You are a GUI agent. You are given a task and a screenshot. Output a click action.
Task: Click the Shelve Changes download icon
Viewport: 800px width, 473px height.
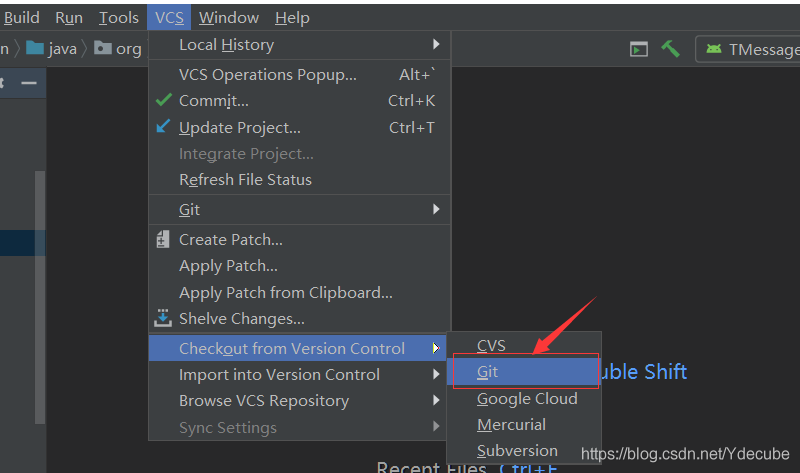[x=163, y=318]
